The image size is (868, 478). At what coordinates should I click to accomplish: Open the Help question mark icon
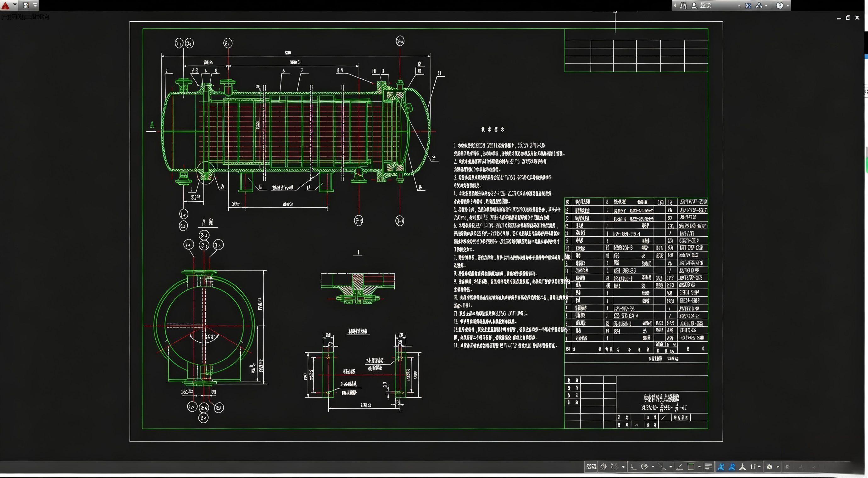pyautogui.click(x=779, y=5)
